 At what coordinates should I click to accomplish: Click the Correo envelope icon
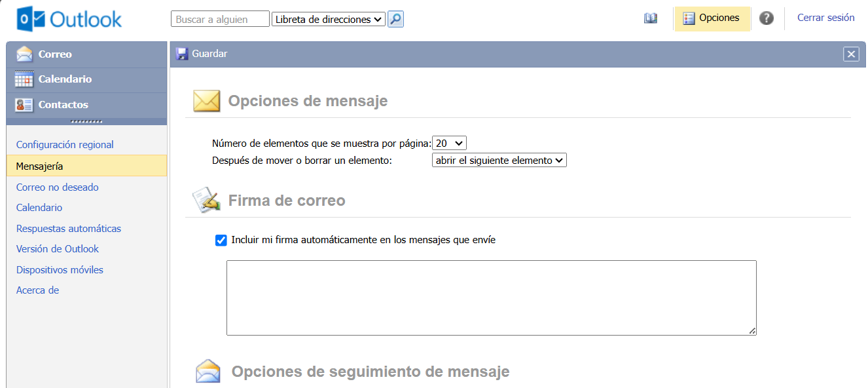point(24,54)
